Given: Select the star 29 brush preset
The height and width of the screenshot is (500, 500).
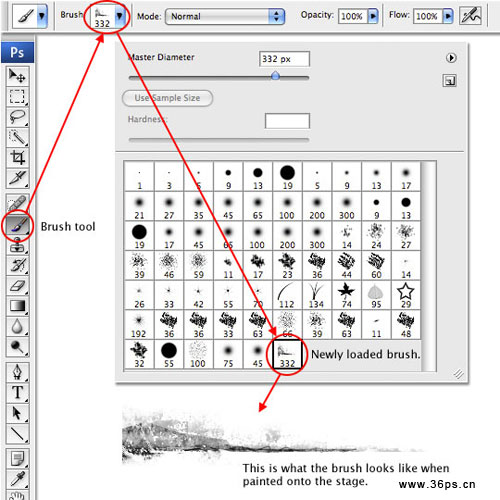Looking at the screenshot, I should point(406,295).
